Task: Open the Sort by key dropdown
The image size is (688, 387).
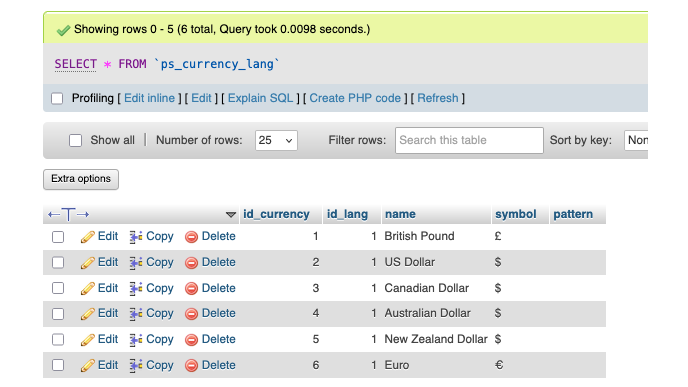Action: tap(636, 140)
